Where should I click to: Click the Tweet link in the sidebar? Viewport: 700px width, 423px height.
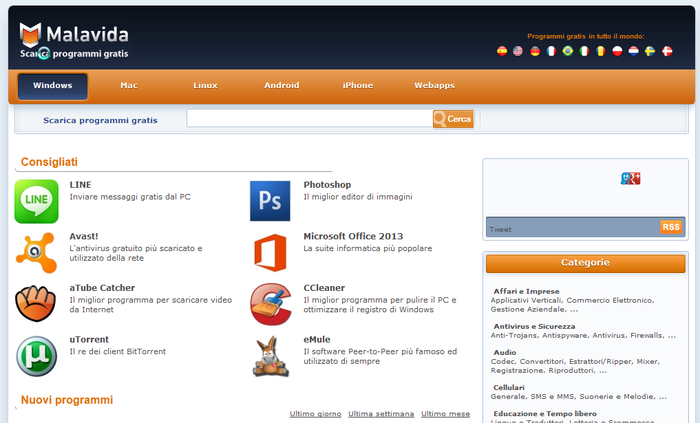click(x=500, y=230)
